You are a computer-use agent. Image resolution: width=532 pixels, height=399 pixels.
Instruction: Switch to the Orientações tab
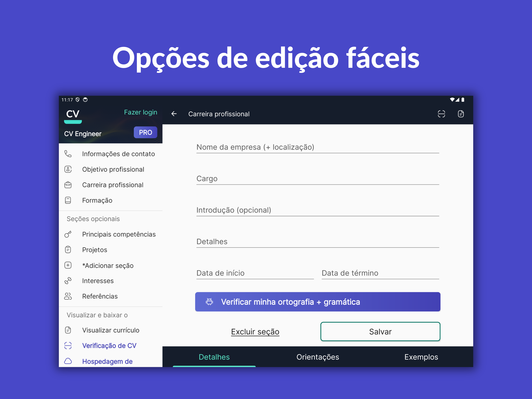318,357
